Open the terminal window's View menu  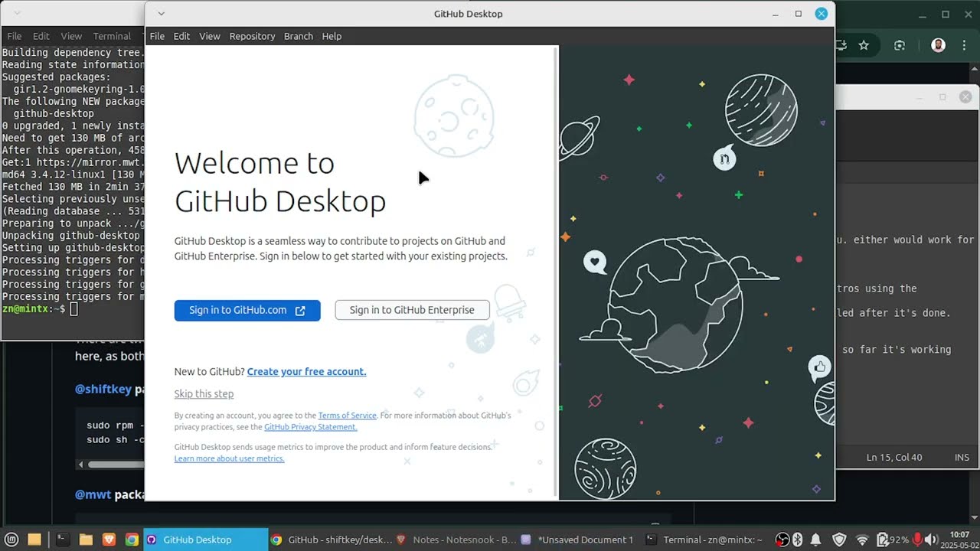coord(71,36)
